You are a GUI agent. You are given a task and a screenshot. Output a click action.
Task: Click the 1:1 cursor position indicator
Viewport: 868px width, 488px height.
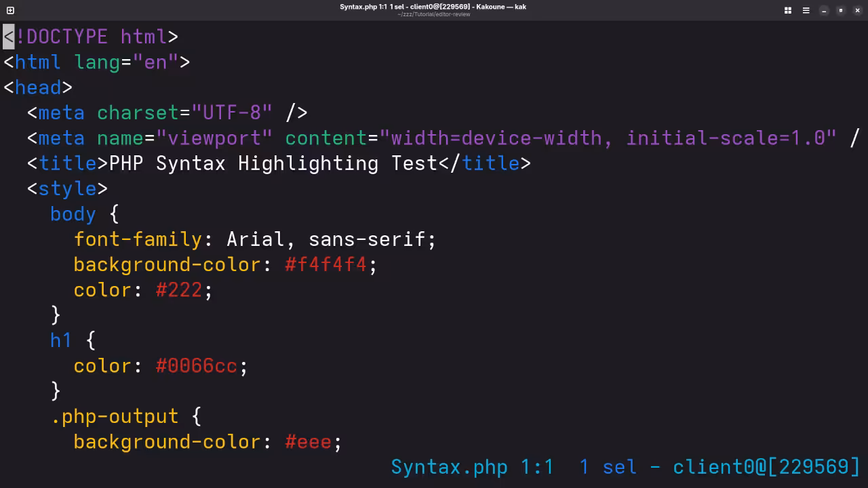[535, 467]
